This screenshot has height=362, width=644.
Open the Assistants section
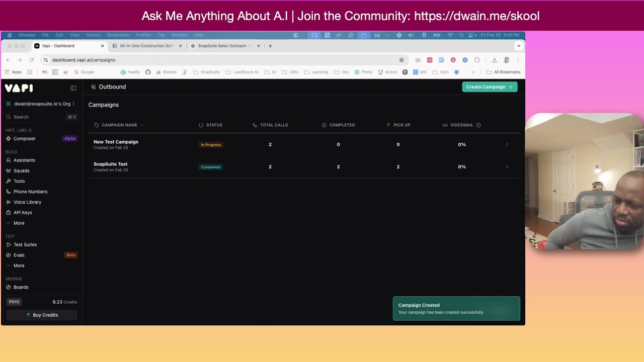[x=41, y=160]
